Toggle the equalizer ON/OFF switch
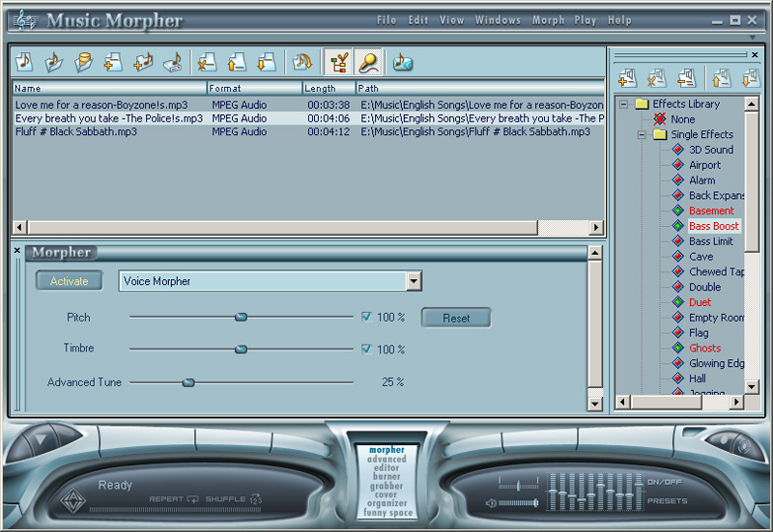Screen dimensions: 773x532 pos(664,481)
